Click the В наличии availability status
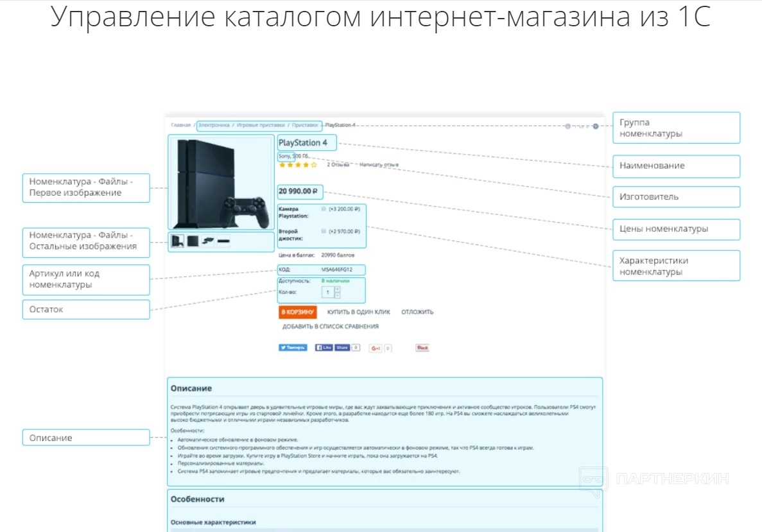Viewport: 762px width, 532px height. click(335, 281)
